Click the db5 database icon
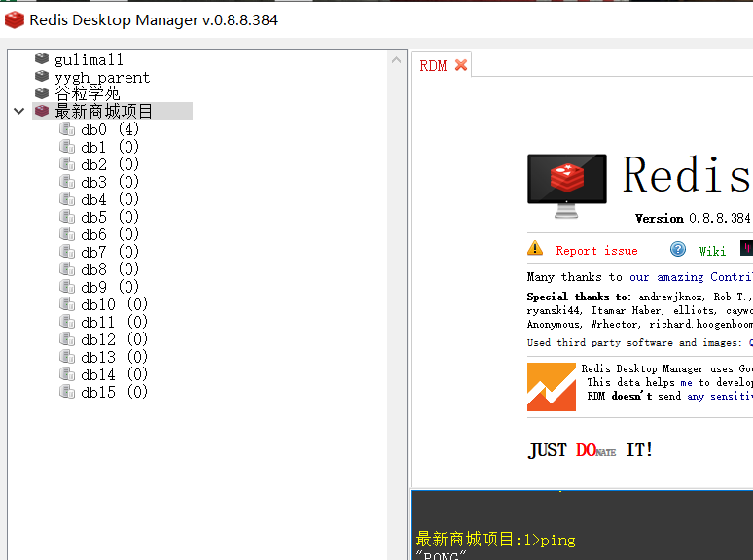This screenshot has width=753, height=560. 67,217
